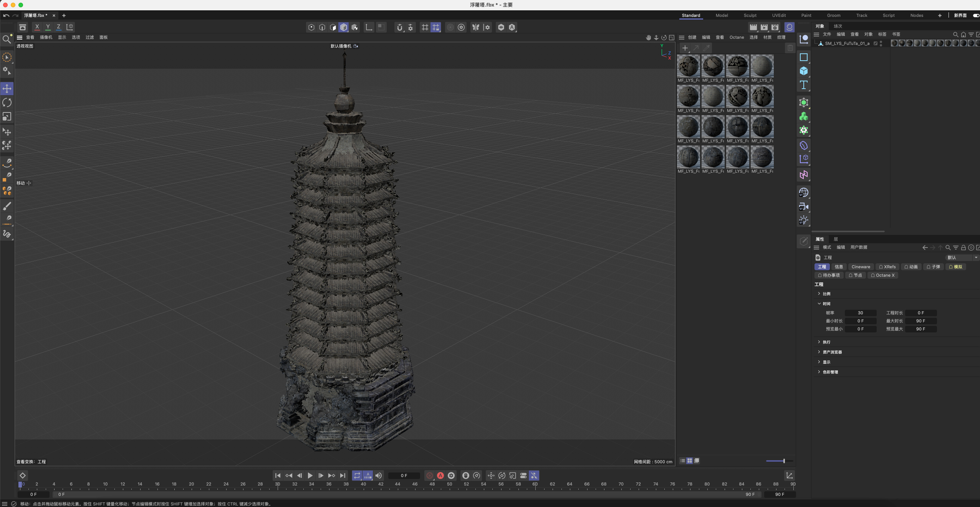Toggle visibility dots of SM_LYS_FuTuTa_01_a

click(881, 43)
